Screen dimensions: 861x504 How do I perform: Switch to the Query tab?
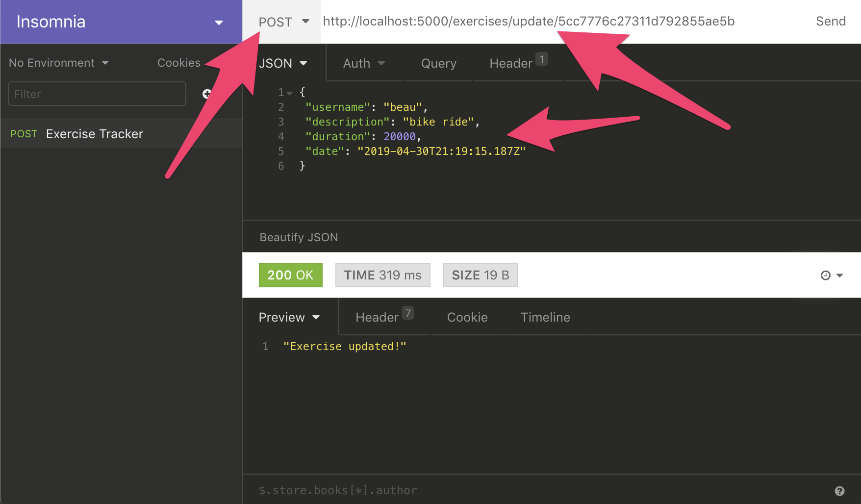438,63
